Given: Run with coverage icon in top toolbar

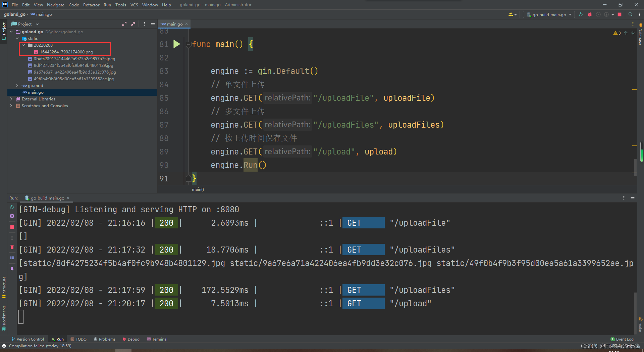Looking at the screenshot, I should pos(598,14).
